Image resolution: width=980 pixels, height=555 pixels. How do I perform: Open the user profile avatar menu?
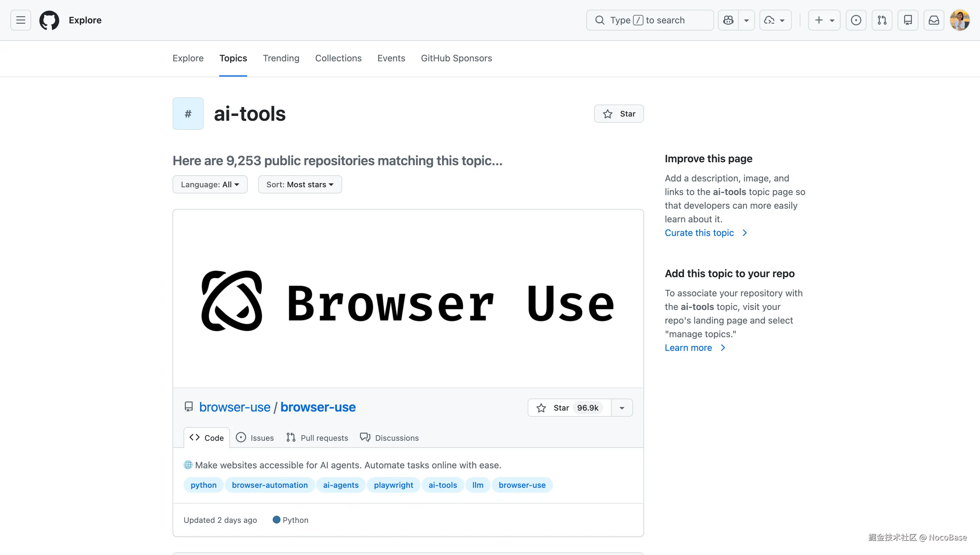point(960,20)
